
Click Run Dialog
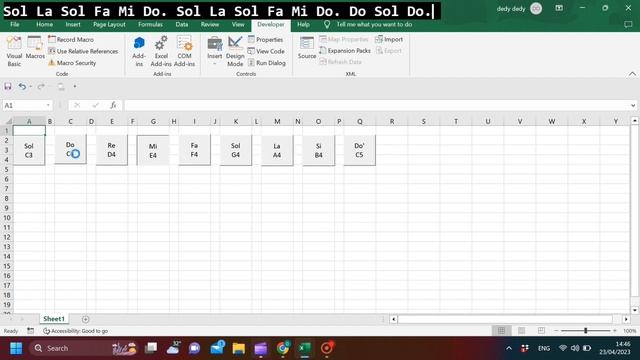(x=267, y=63)
